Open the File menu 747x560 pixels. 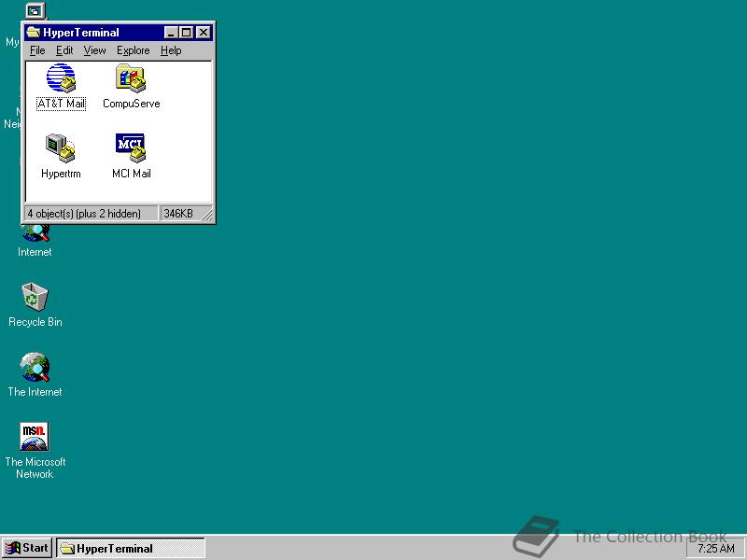point(37,50)
